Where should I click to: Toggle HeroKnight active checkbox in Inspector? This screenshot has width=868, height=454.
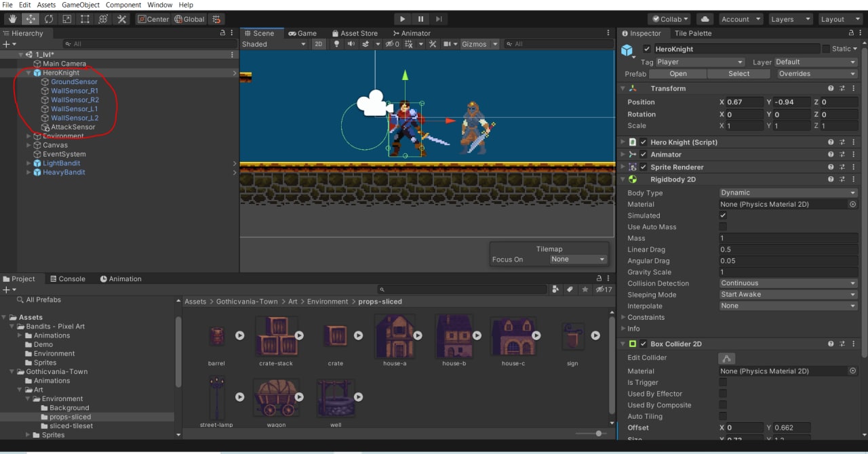647,49
